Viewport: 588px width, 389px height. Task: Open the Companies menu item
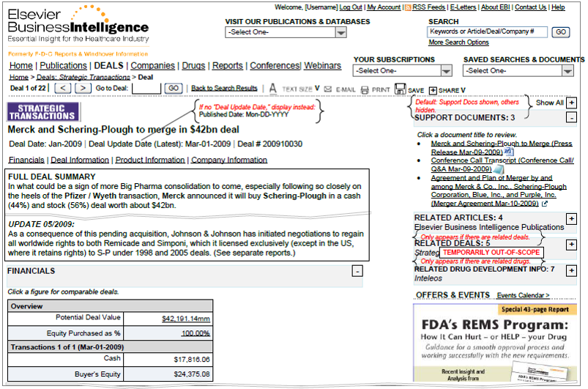pyautogui.click(x=152, y=66)
